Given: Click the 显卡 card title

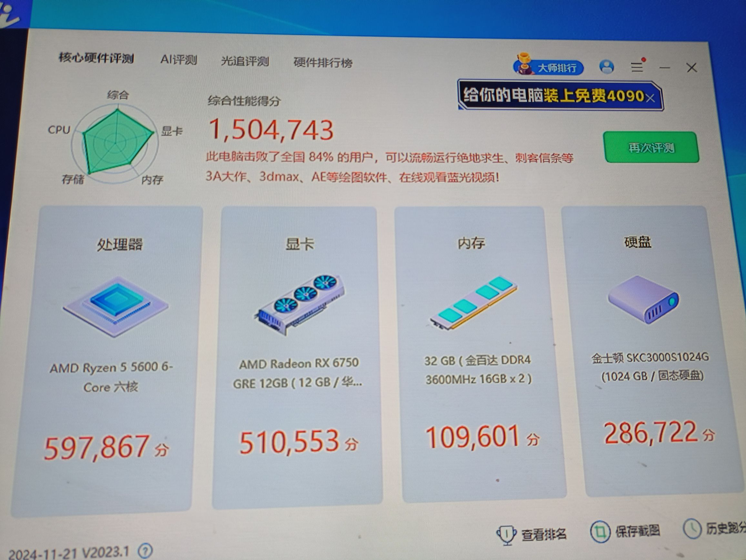Looking at the screenshot, I should [299, 244].
